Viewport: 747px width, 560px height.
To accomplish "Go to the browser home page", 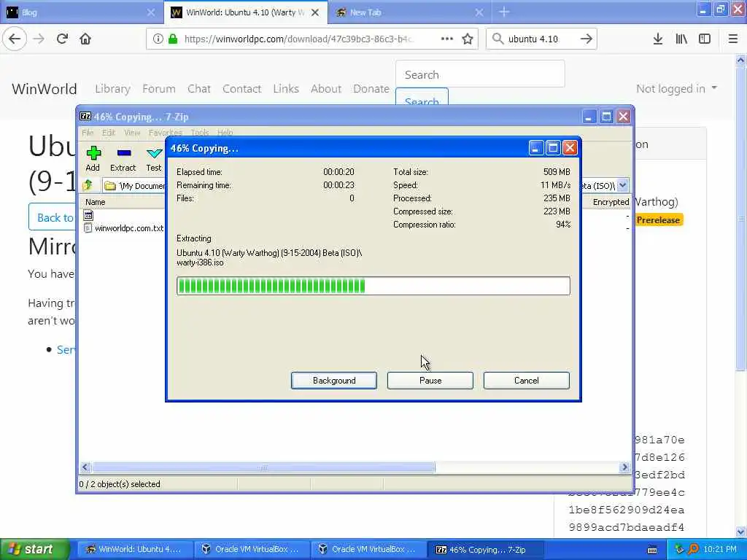I will (85, 39).
